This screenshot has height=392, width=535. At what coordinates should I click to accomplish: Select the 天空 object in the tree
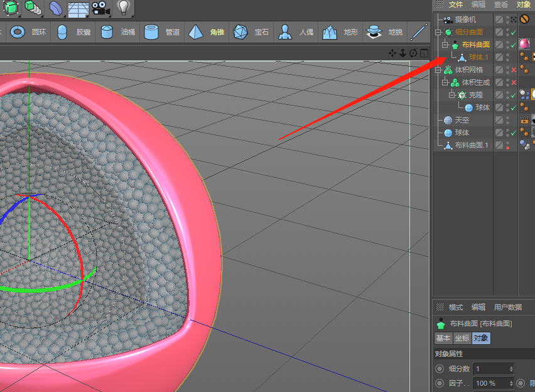(462, 120)
